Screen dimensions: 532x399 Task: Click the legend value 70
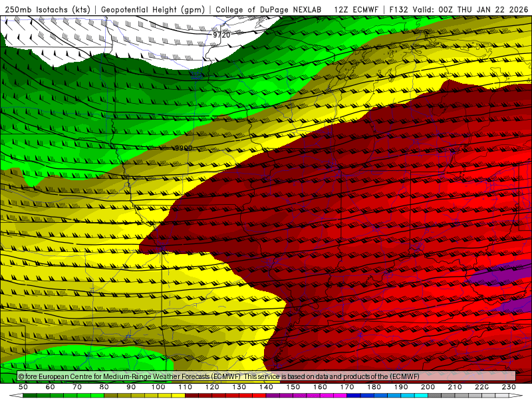(x=77, y=387)
